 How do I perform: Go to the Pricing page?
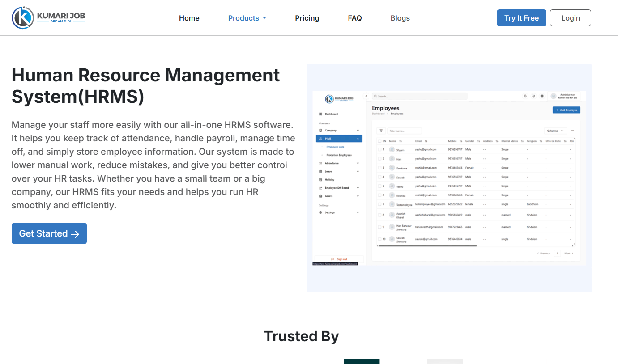tap(307, 18)
